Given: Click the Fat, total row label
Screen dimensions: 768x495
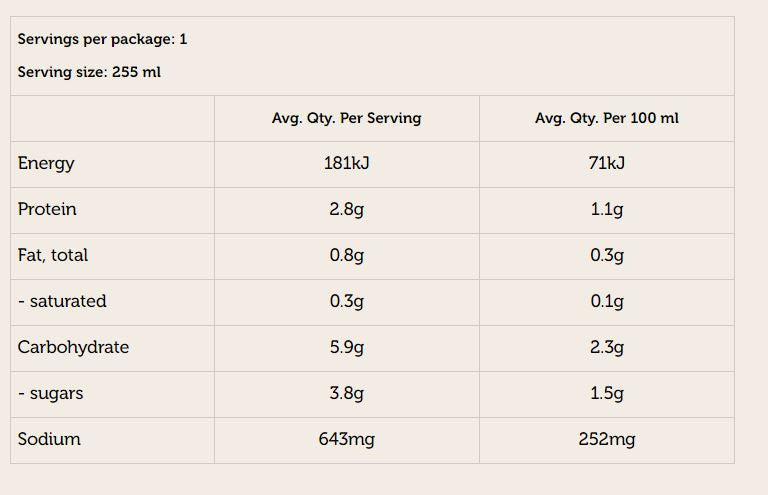Looking at the screenshot, I should tap(53, 255).
